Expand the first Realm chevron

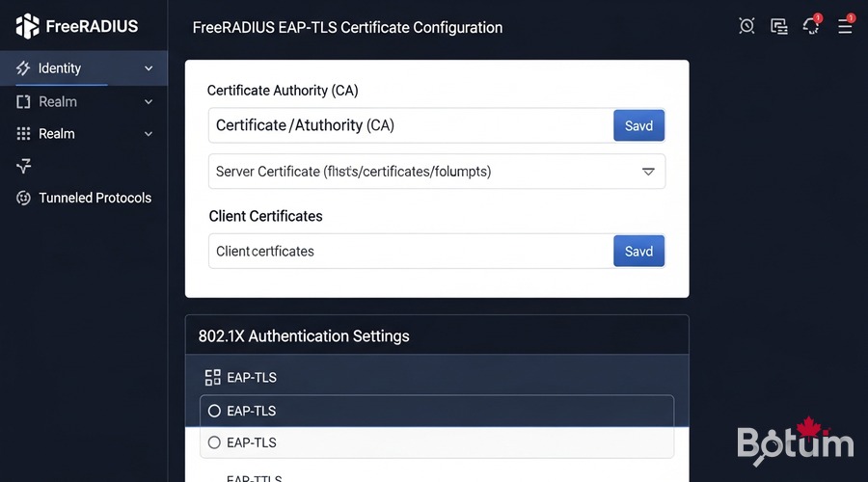(149, 102)
